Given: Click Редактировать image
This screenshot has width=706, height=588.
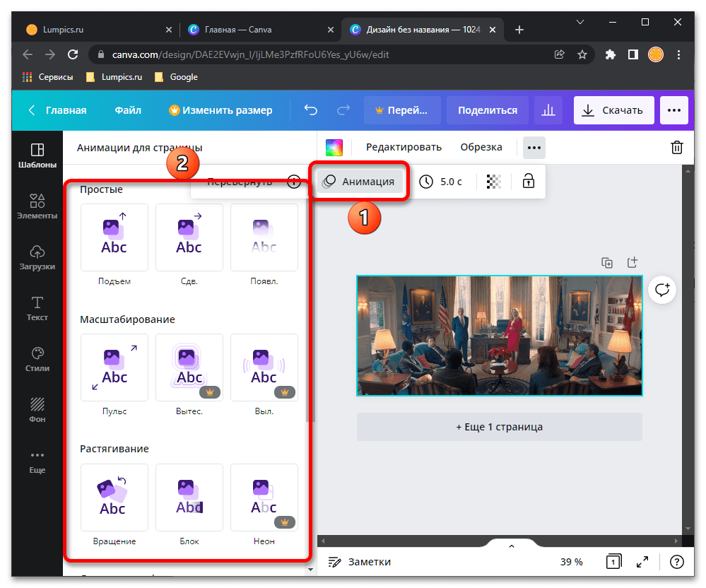Looking at the screenshot, I should [x=404, y=147].
